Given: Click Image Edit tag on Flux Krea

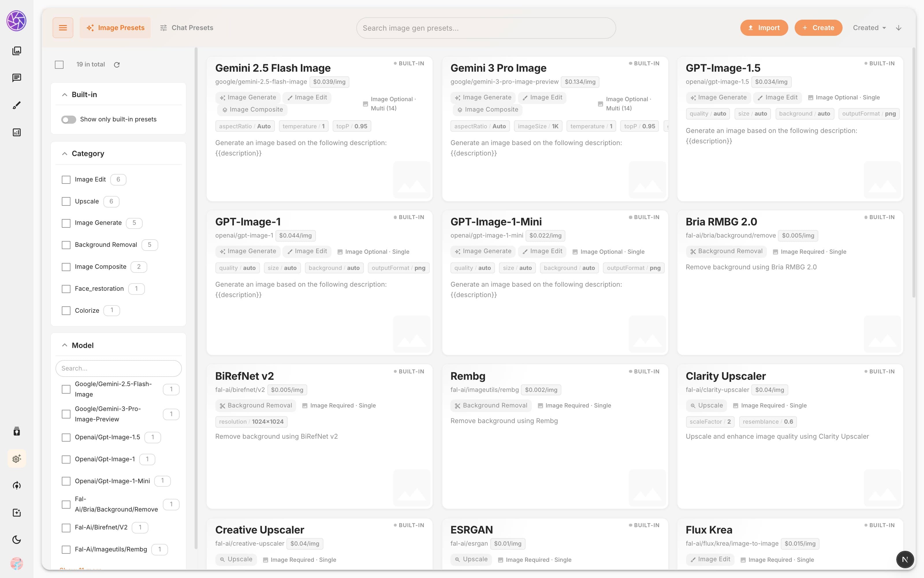Looking at the screenshot, I should tap(710, 559).
